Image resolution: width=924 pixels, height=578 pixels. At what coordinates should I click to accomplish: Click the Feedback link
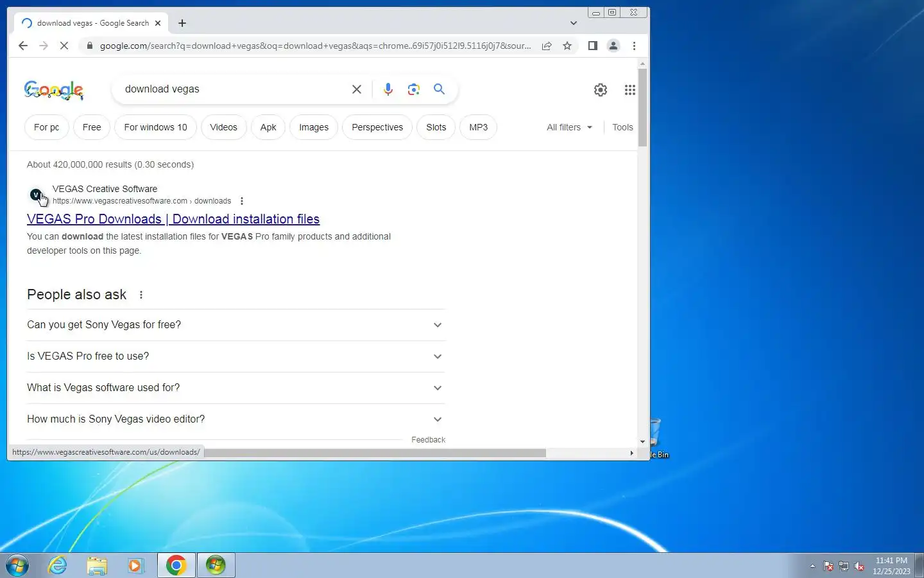coord(428,440)
